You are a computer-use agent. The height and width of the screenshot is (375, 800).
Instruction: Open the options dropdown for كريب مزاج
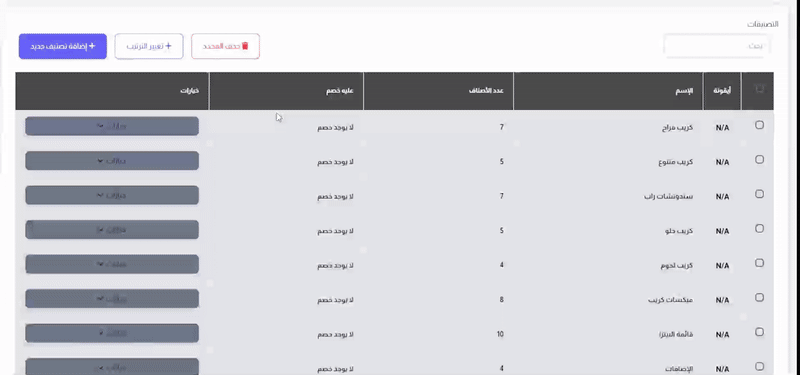coord(112,126)
